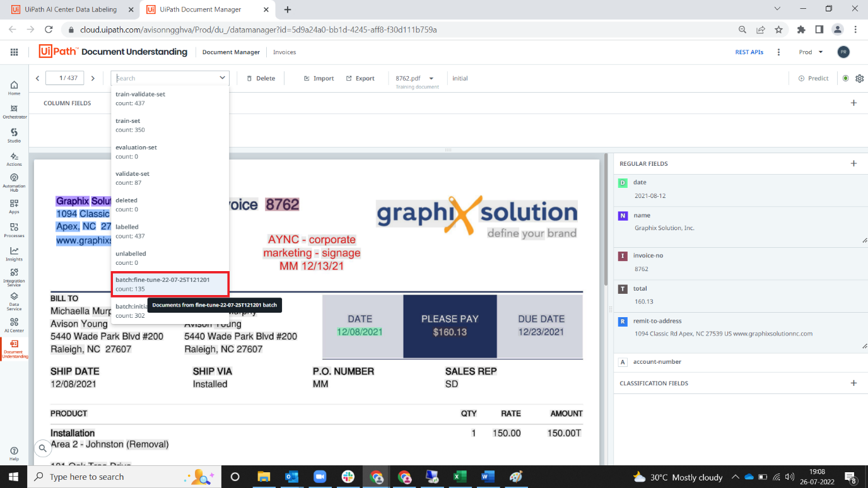Click the document zoom magnifier icon
This screenshot has height=488, width=868.
pyautogui.click(x=42, y=448)
